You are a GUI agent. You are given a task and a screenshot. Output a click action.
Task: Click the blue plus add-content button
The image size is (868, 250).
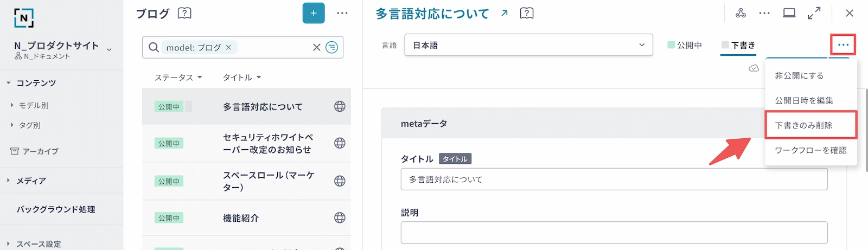(314, 13)
